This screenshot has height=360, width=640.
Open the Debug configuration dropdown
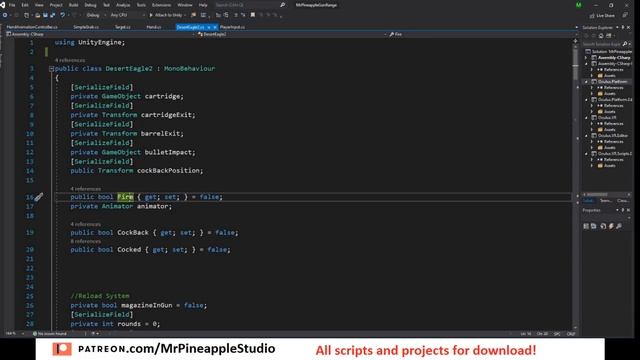point(96,15)
